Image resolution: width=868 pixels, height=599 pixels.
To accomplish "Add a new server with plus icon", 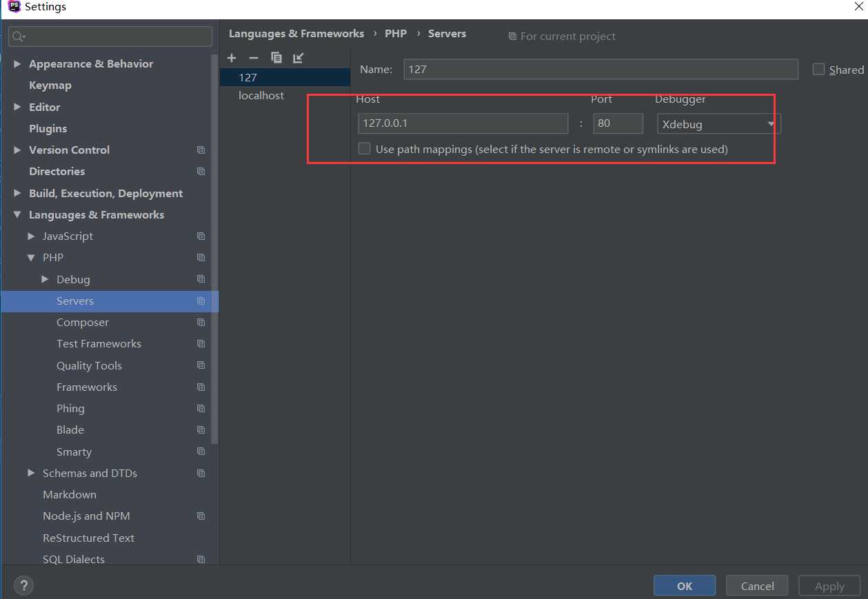I will coord(232,58).
